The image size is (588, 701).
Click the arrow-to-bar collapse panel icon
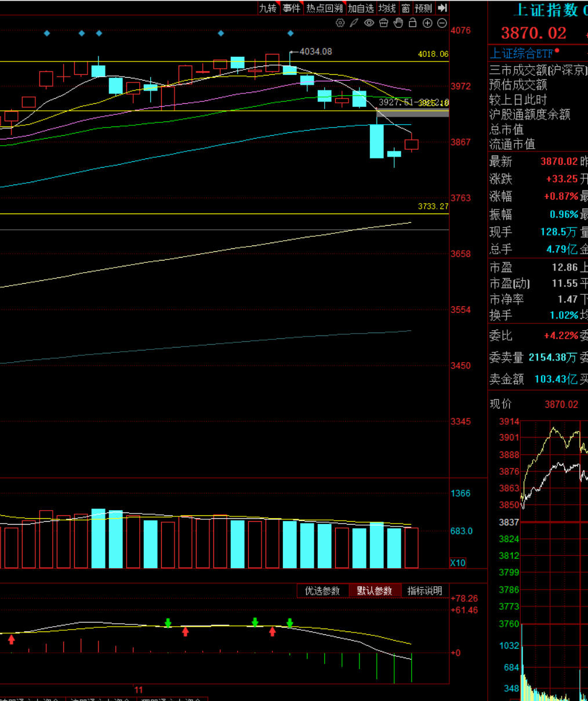[442, 8]
